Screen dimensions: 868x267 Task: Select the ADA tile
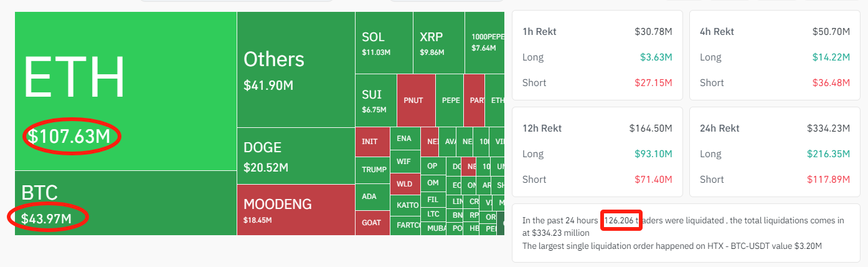click(x=372, y=197)
